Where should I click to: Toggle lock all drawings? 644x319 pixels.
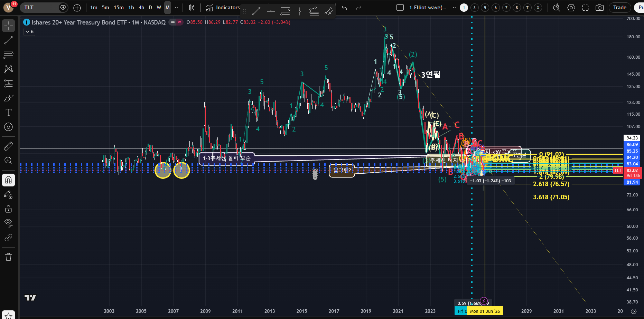(x=9, y=209)
